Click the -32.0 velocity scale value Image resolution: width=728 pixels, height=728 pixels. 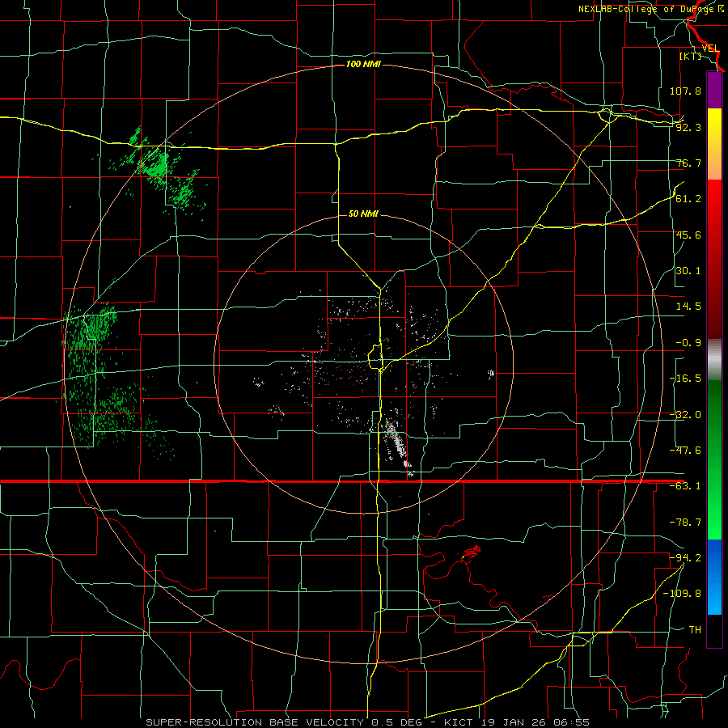(x=685, y=415)
